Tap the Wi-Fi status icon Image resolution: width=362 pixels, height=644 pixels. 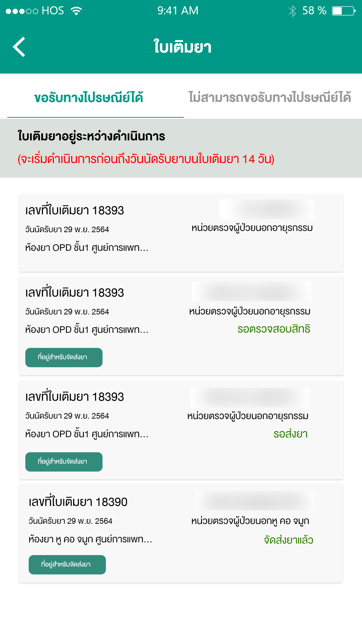76,11
